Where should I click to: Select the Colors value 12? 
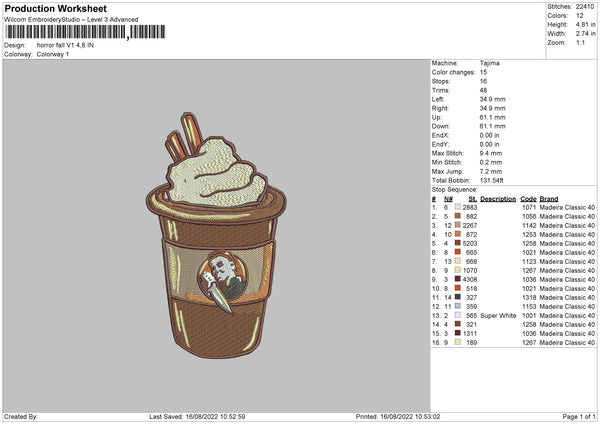click(579, 16)
